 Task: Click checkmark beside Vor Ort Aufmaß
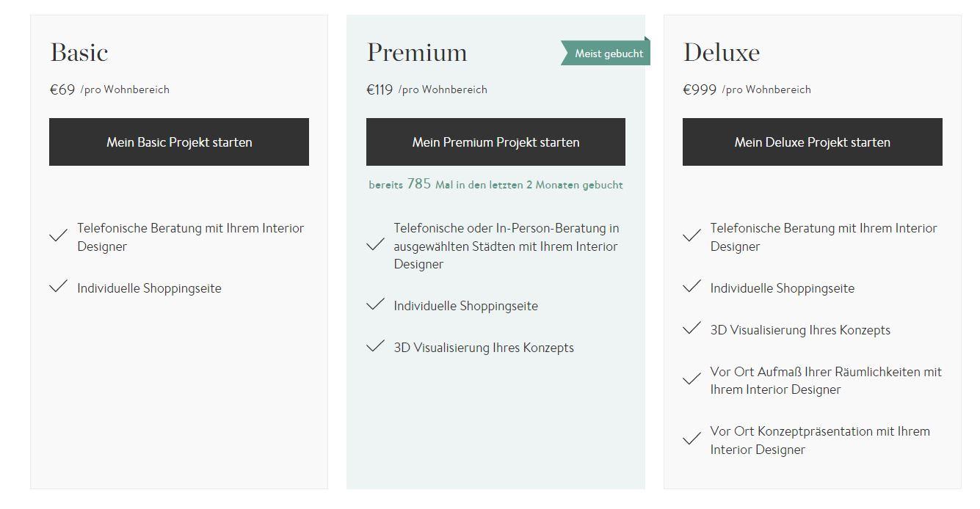click(x=692, y=379)
